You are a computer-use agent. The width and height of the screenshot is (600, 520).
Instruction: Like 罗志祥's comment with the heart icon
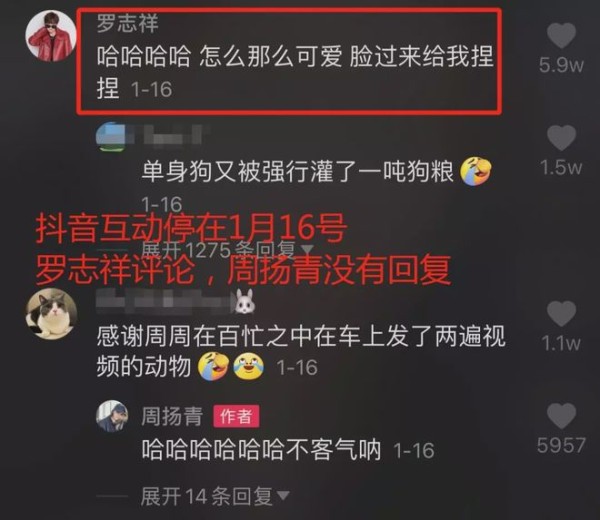(x=561, y=35)
